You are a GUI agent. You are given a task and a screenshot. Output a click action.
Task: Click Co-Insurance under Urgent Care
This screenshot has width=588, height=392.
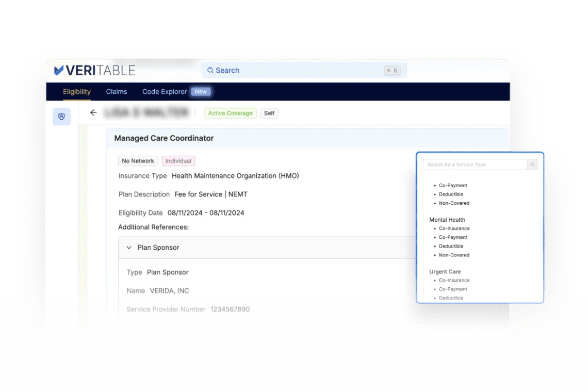[454, 280]
